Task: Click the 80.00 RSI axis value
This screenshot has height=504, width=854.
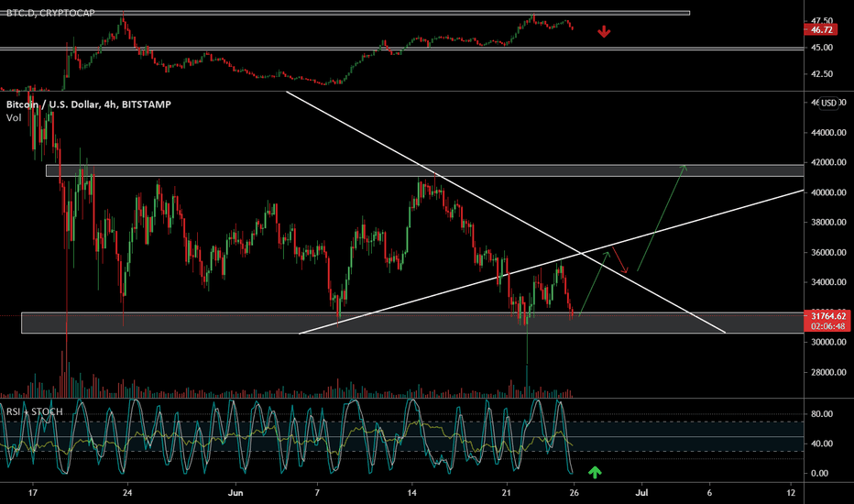Action: click(822, 414)
